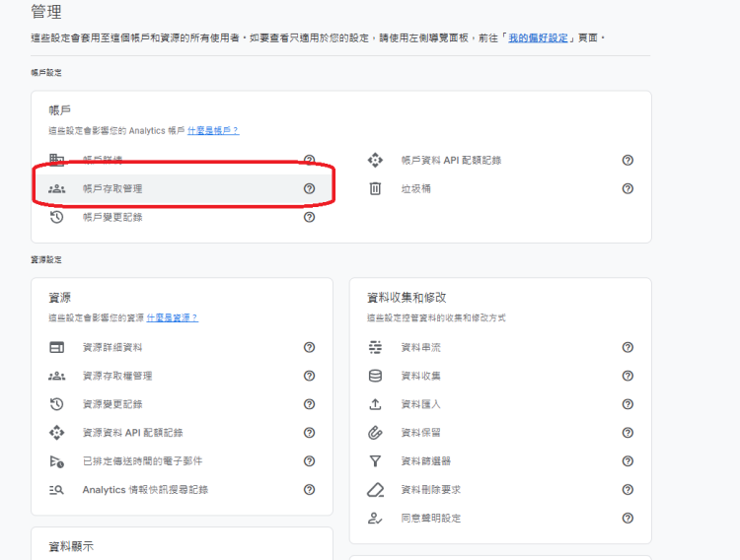Click the history icon for 帳戶變更記錄
Viewport: 740px width, 560px height.
tap(56, 217)
